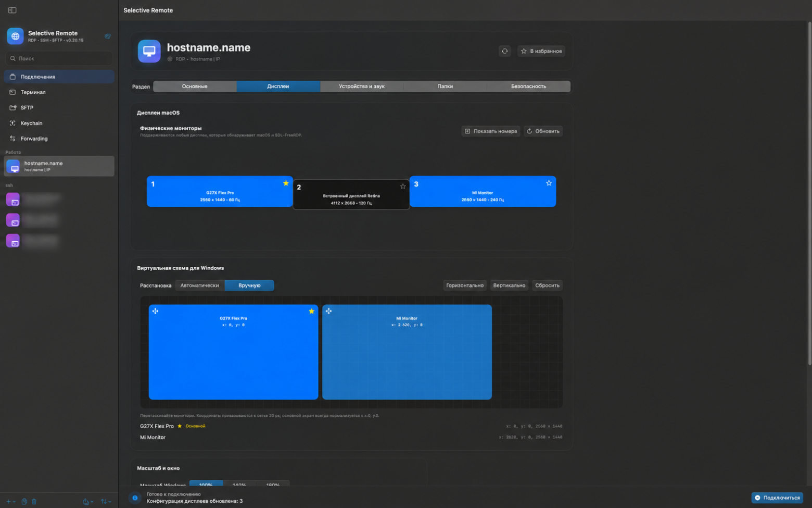Open the Устройства и звук tab
This screenshot has width=812, height=508.
(362, 86)
